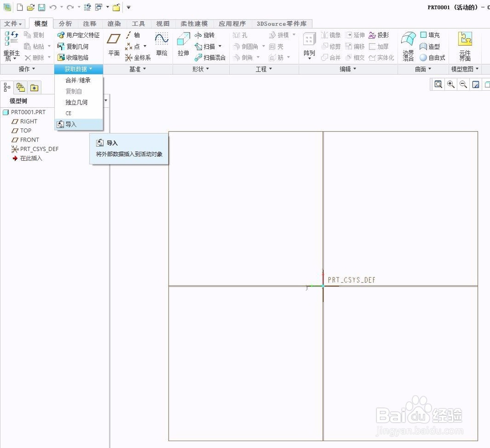Click the Style (造型) tool

point(430,47)
